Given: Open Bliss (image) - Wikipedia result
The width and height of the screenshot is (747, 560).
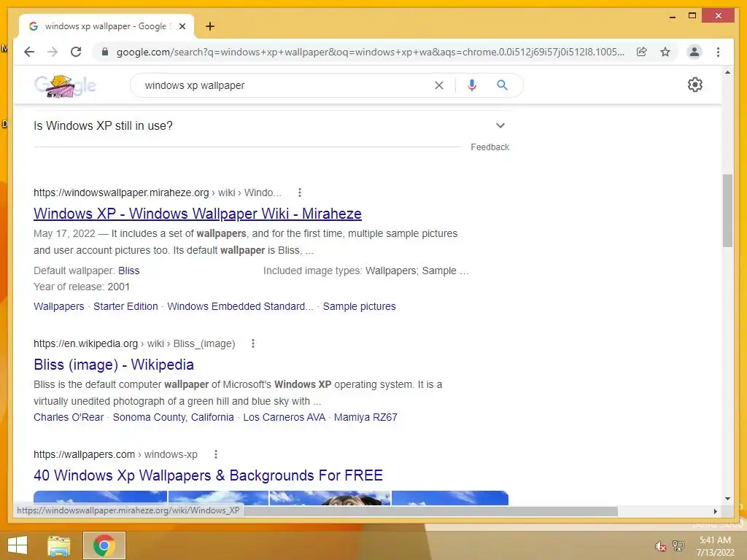Looking at the screenshot, I should click(x=113, y=365).
